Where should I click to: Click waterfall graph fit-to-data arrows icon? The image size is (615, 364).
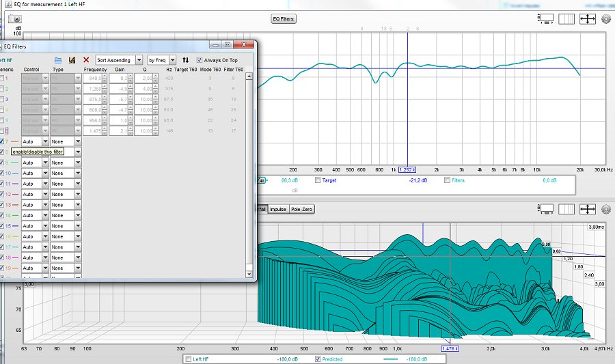tap(588, 209)
